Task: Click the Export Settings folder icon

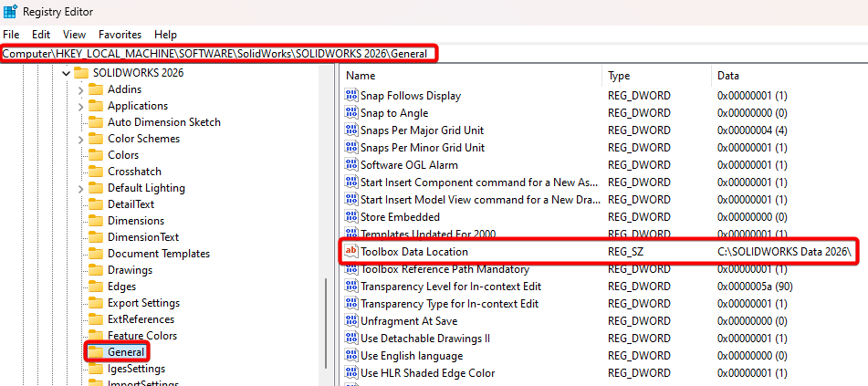Action: point(96,303)
